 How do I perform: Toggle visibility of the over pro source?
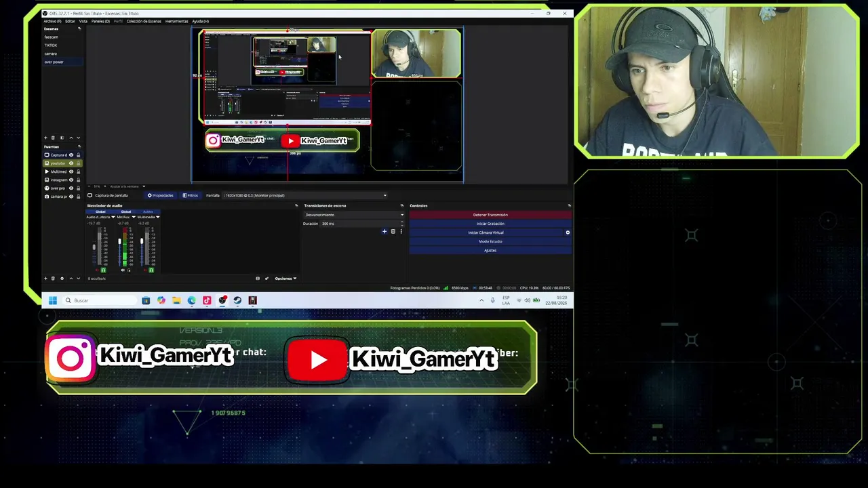point(71,188)
